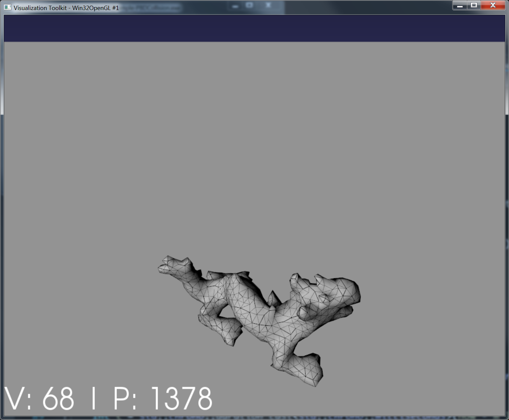The height and width of the screenshot is (420, 509).
Task: Click the VTK window icon in title bar
Action: (x=8, y=7)
